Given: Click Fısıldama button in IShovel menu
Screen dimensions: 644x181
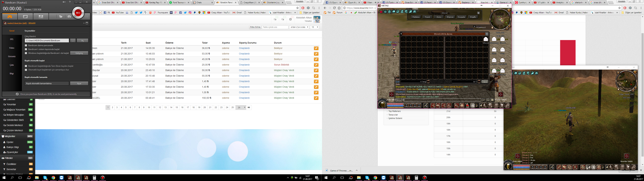Looking at the screenshot, I should click(416, 17).
